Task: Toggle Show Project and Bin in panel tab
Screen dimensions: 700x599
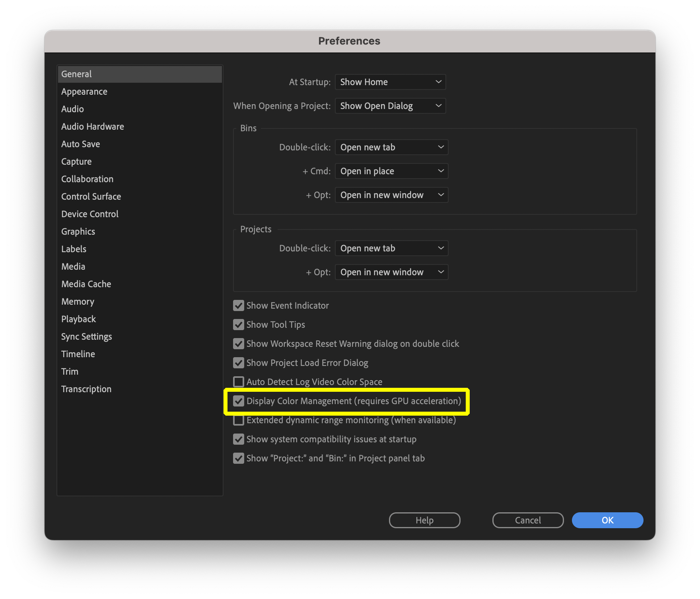Action: (239, 458)
